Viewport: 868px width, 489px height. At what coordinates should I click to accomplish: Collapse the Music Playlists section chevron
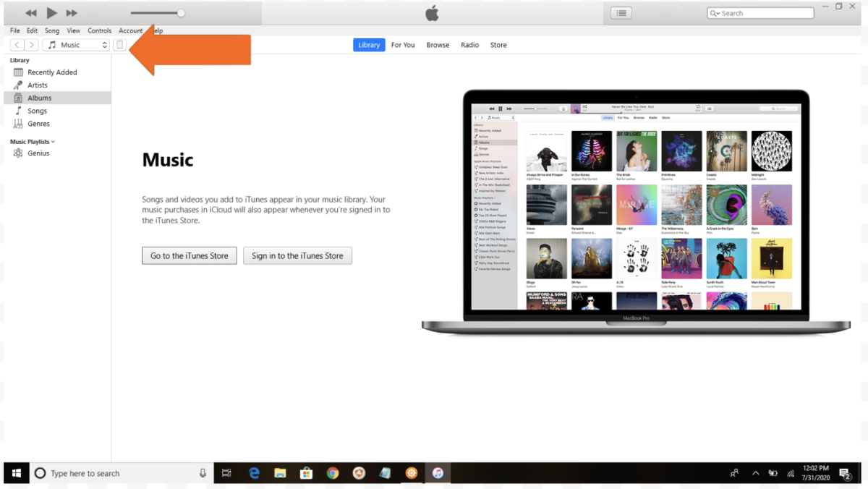[x=54, y=142]
